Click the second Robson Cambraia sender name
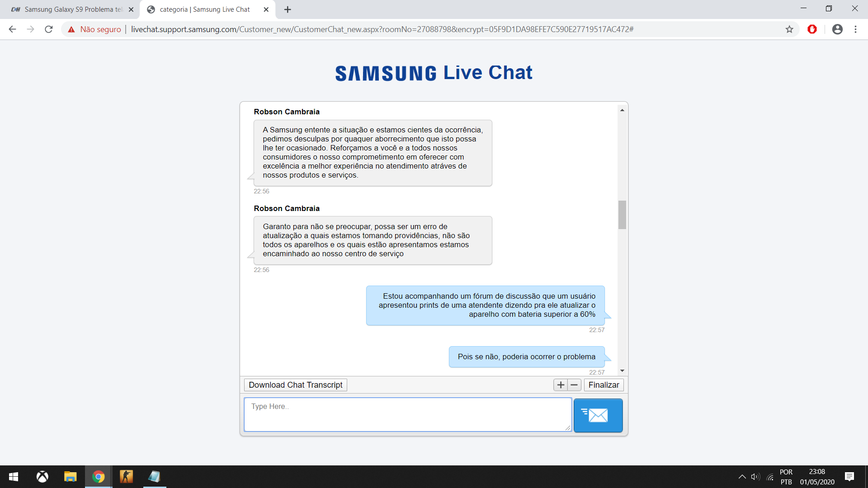Image resolution: width=868 pixels, height=488 pixels. click(x=287, y=208)
